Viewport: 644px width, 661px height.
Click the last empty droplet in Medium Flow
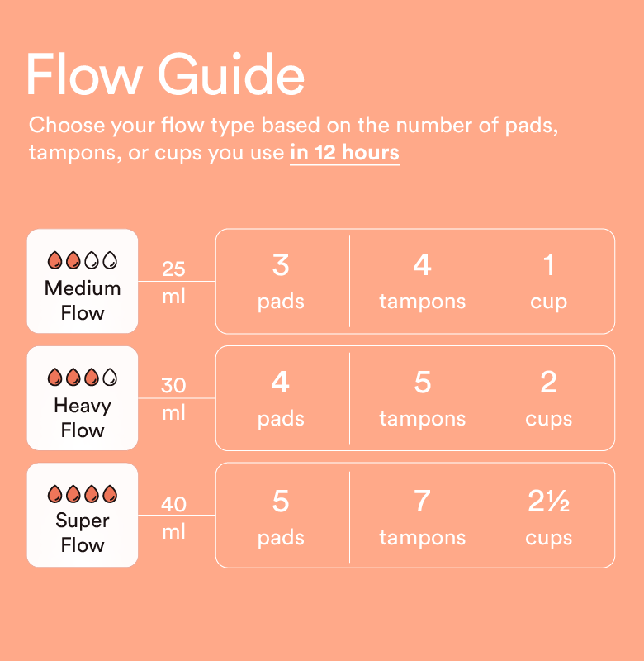pyautogui.click(x=110, y=260)
